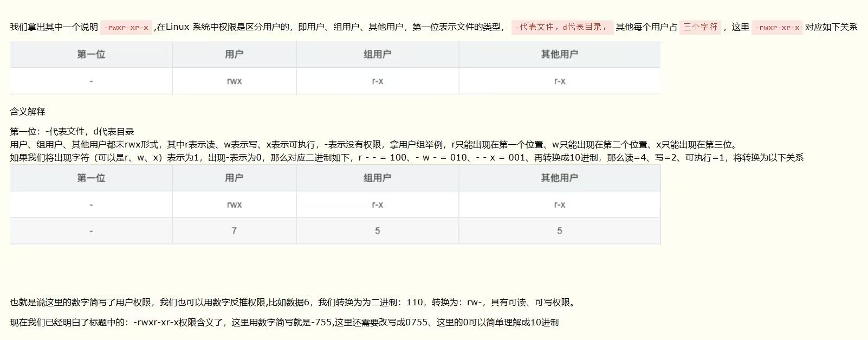
Task: Click the line "第一位：-代表文件，d代表目录"
Action: point(72,132)
